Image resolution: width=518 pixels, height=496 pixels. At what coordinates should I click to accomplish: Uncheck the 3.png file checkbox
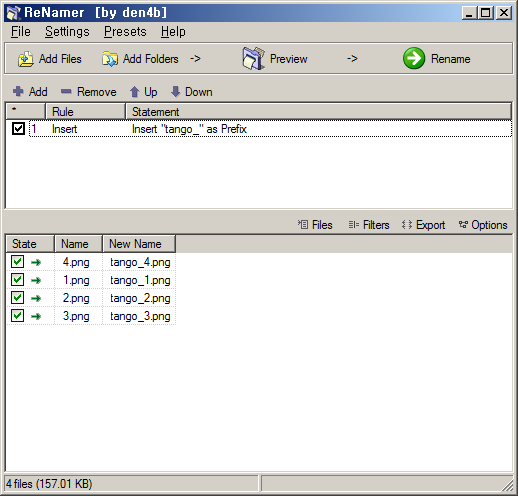click(17, 316)
